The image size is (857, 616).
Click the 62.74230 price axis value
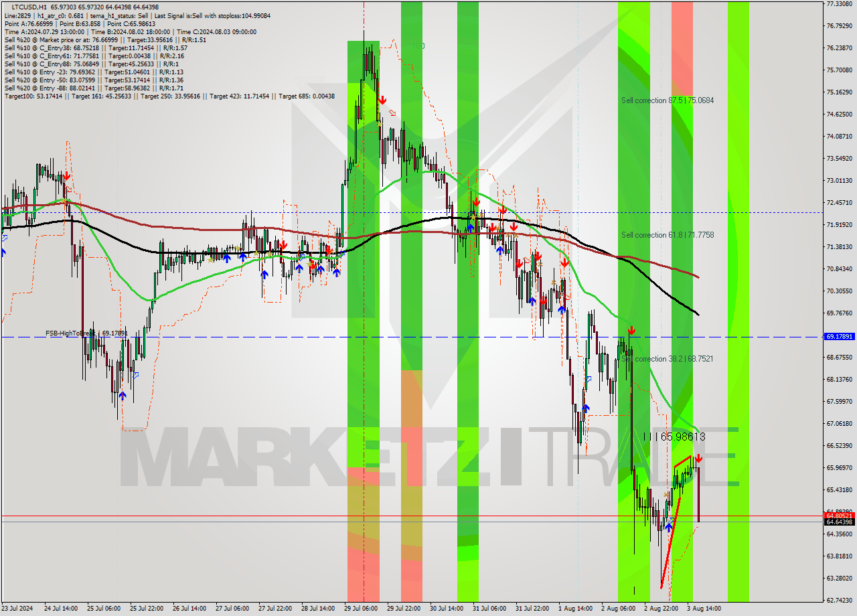click(839, 601)
